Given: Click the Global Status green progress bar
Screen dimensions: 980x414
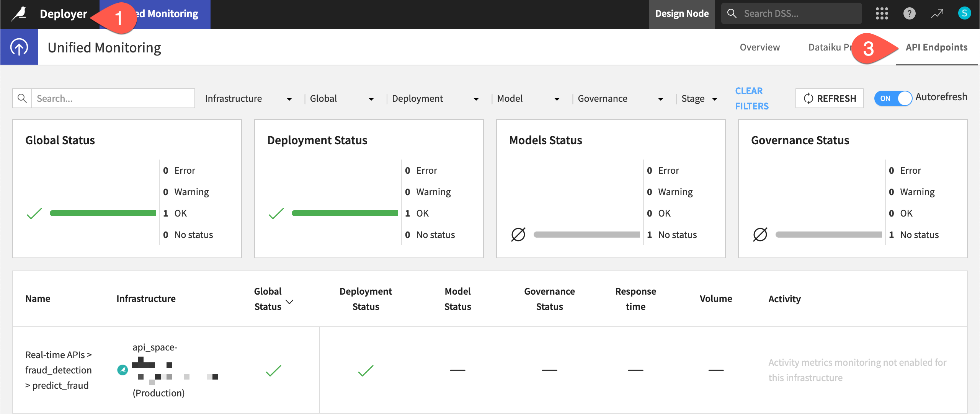Looking at the screenshot, I should pyautogui.click(x=103, y=213).
